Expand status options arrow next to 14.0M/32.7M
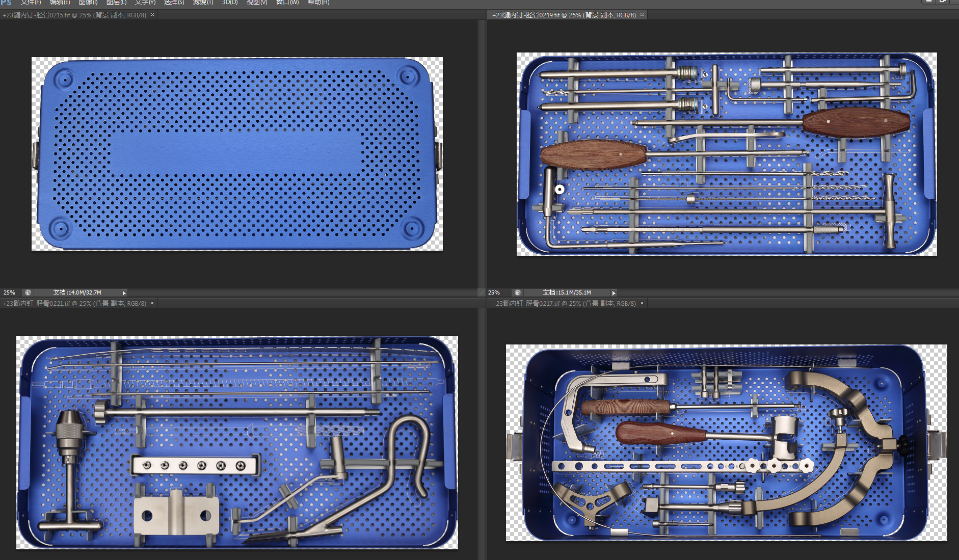 coord(124,293)
